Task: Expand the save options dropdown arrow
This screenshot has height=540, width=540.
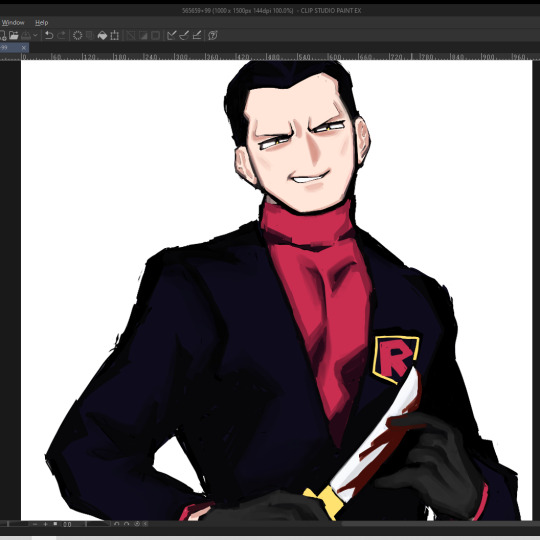Action: [35, 35]
